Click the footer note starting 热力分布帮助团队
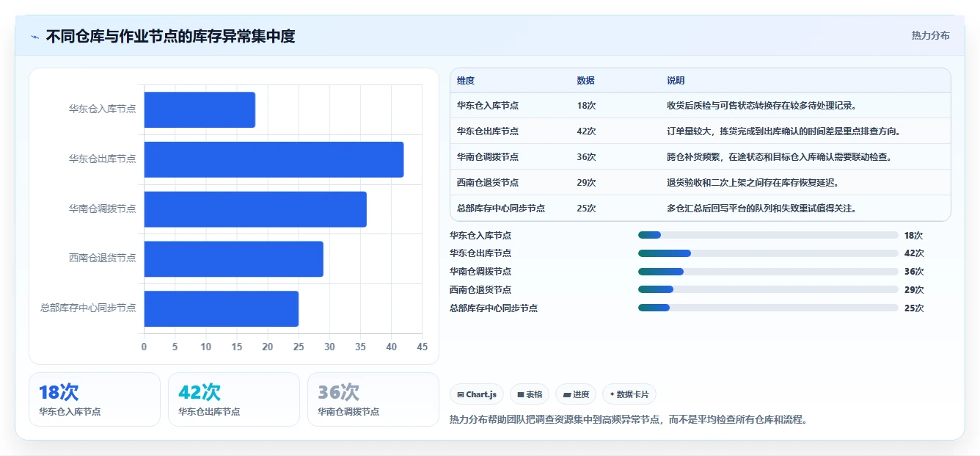Image resolution: width=980 pixels, height=456 pixels. tap(628, 421)
